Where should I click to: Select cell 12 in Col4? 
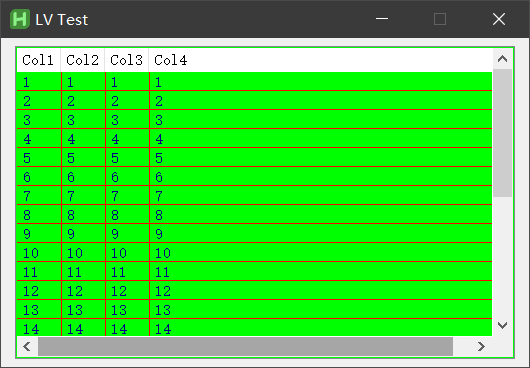click(x=321, y=291)
